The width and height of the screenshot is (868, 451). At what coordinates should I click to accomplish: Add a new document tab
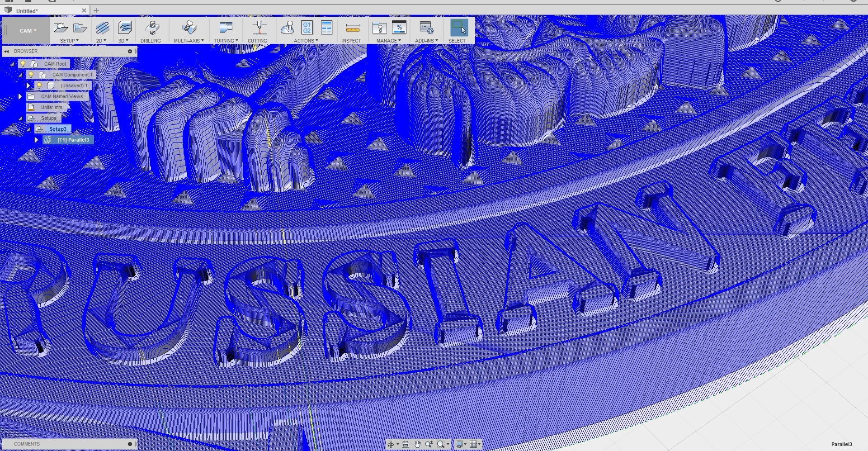[96, 10]
